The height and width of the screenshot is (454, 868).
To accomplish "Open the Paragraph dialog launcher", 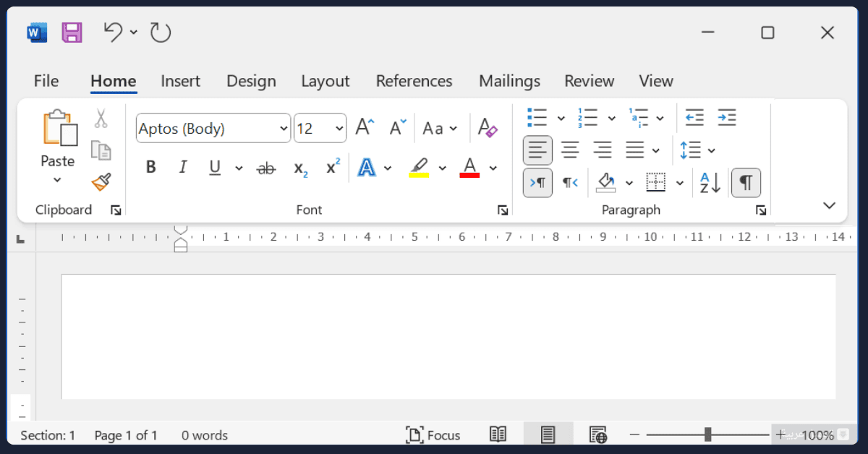I will coord(761,210).
